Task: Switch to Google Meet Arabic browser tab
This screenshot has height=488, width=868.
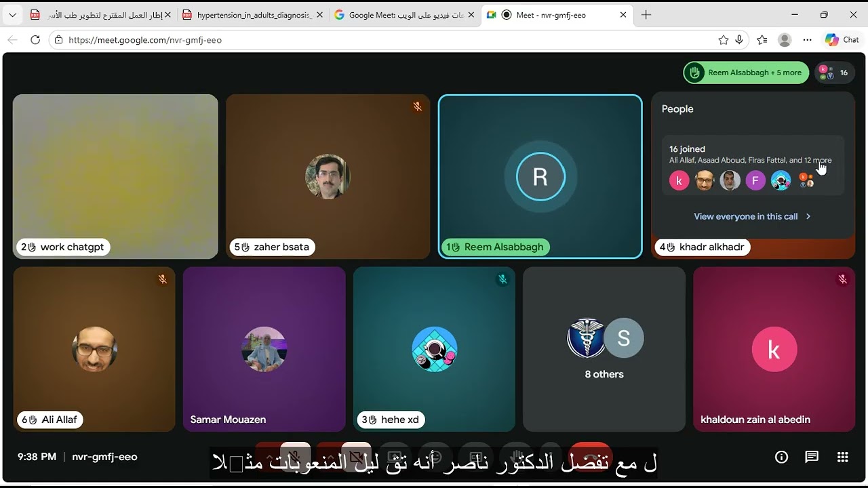Action: (404, 15)
